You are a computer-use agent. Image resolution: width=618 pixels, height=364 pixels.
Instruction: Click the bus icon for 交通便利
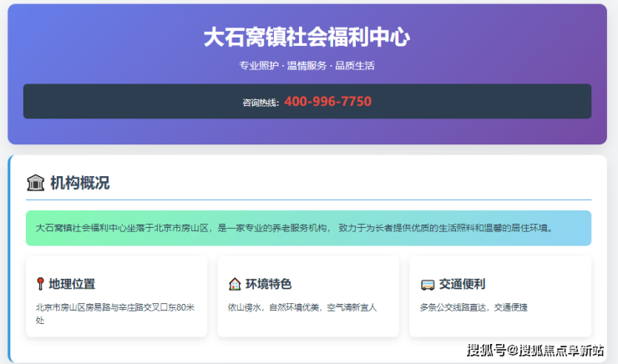pos(427,284)
